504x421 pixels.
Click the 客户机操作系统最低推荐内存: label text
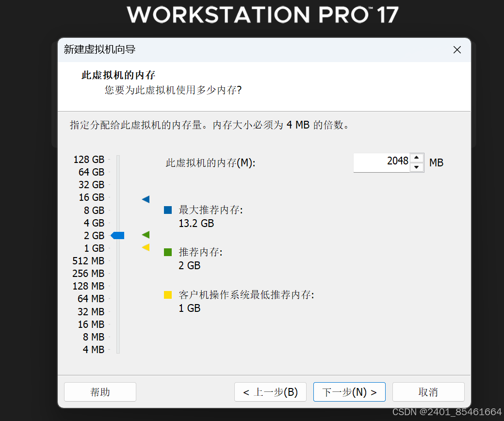point(246,295)
